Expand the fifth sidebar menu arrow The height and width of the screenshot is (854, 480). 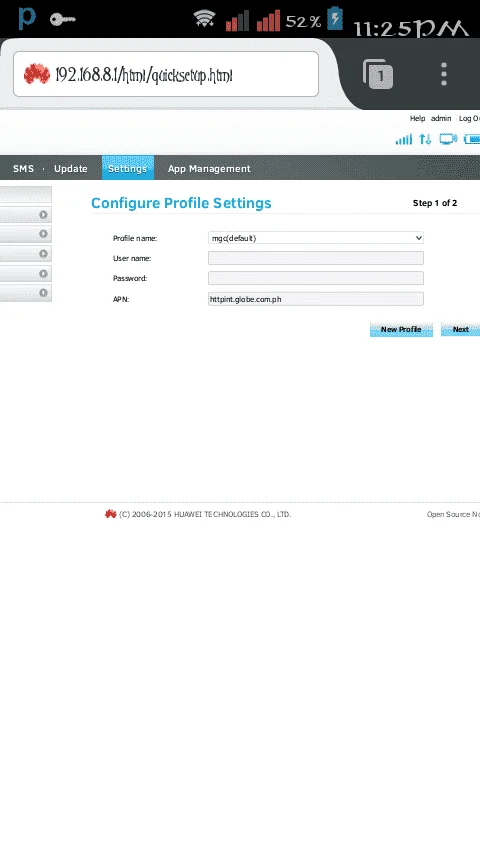point(43,293)
